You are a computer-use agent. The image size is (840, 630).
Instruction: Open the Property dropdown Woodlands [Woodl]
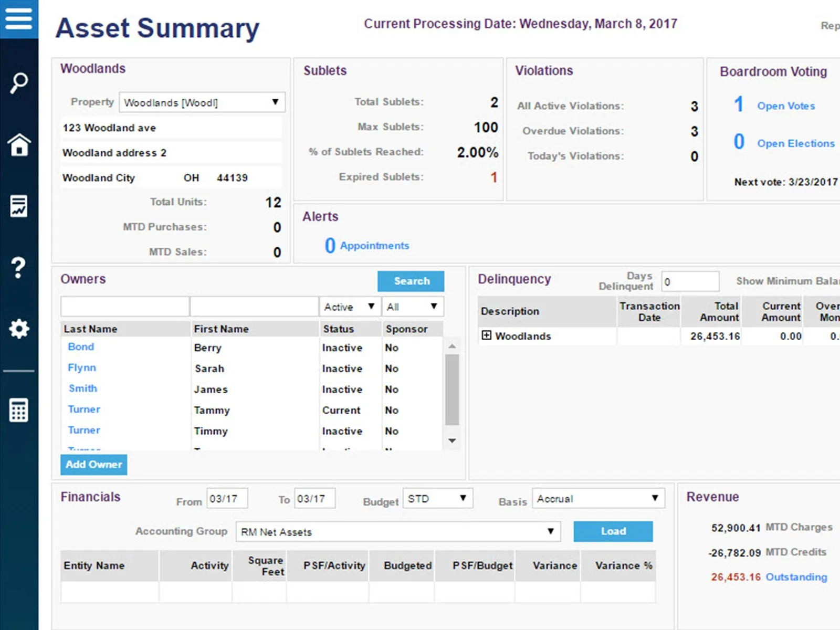[x=202, y=102]
